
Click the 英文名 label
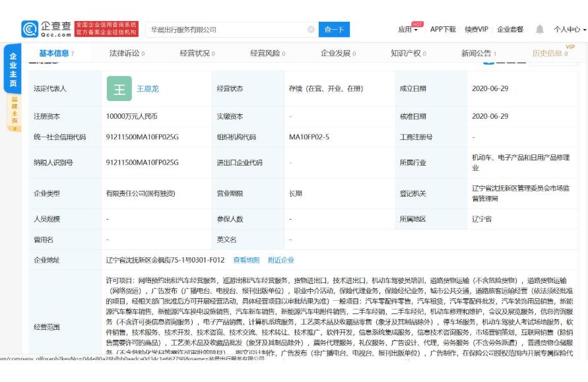[x=226, y=239]
